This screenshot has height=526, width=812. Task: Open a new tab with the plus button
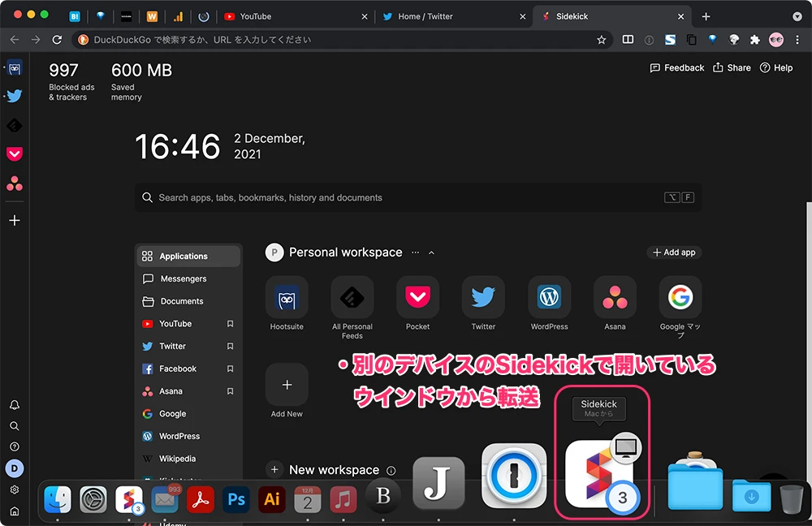click(706, 16)
